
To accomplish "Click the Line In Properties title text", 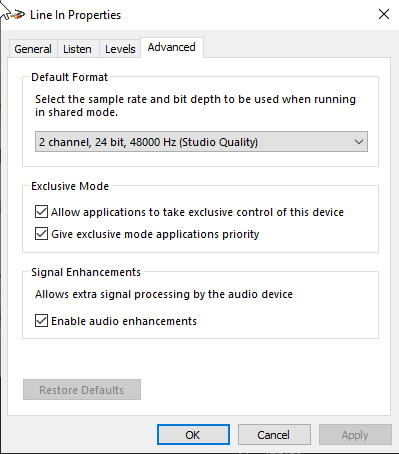I will tap(76, 15).
